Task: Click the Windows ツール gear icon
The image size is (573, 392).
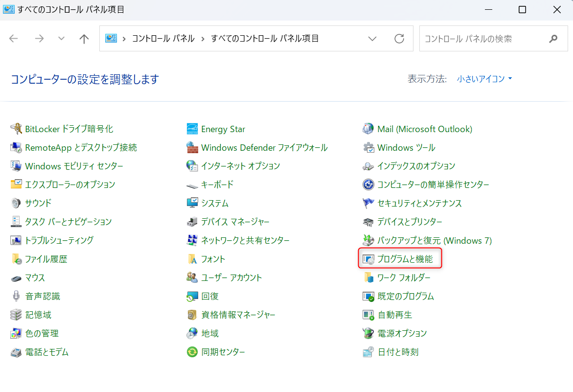Action: [368, 148]
